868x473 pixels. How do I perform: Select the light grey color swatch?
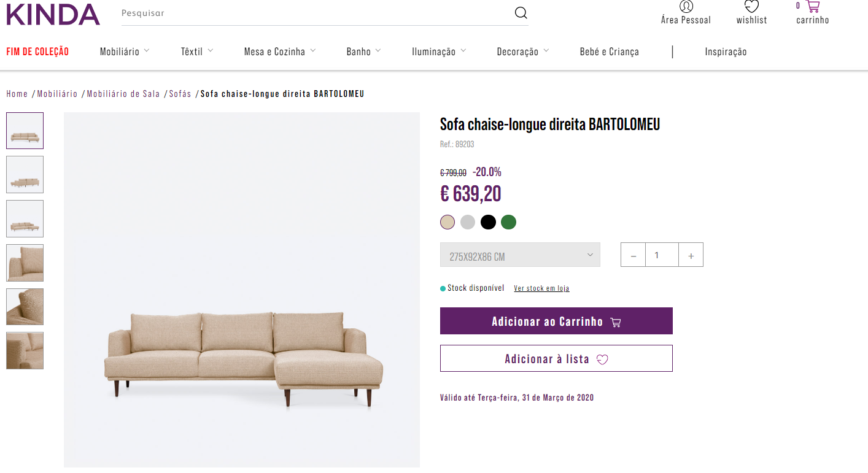[468, 222]
